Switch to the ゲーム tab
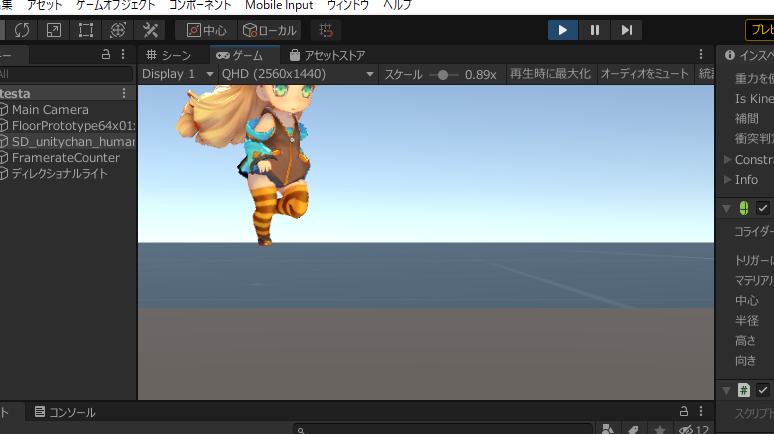The width and height of the screenshot is (774, 434). [x=245, y=55]
